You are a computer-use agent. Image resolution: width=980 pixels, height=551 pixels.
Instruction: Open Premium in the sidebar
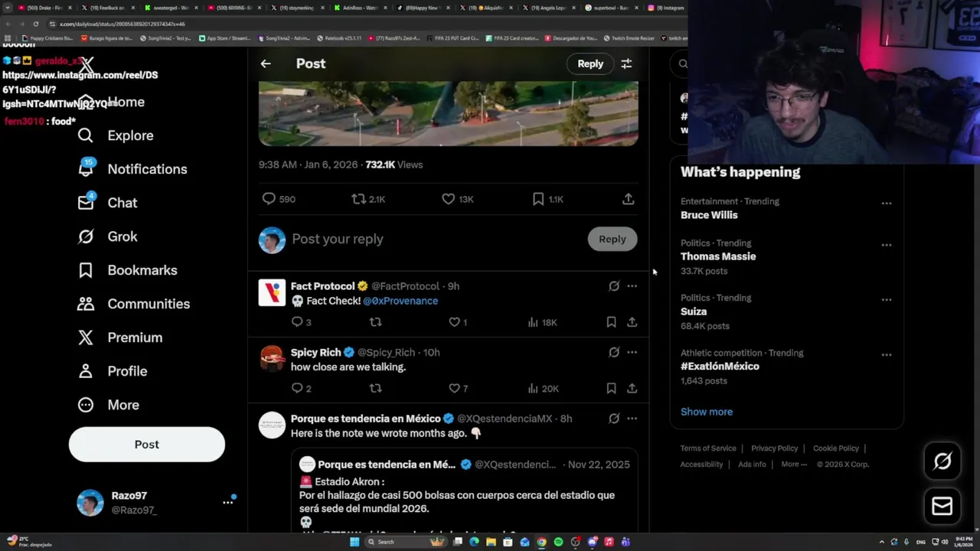[119, 337]
